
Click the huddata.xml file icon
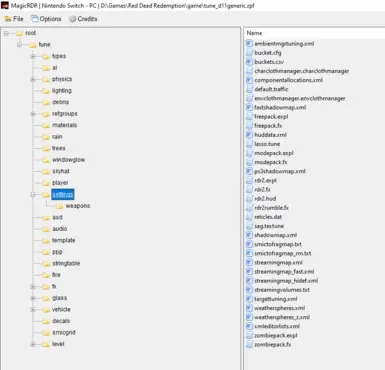pos(249,135)
